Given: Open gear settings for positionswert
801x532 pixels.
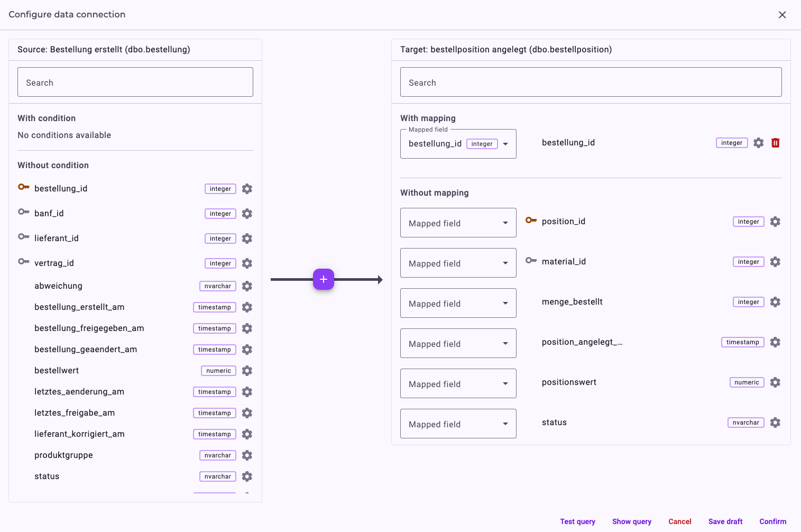Looking at the screenshot, I should coord(775,382).
